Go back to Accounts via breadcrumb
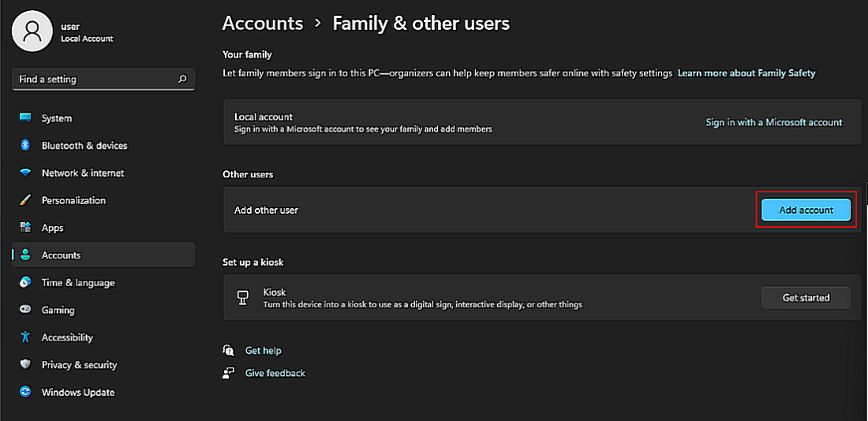This screenshot has width=868, height=421. tap(263, 24)
